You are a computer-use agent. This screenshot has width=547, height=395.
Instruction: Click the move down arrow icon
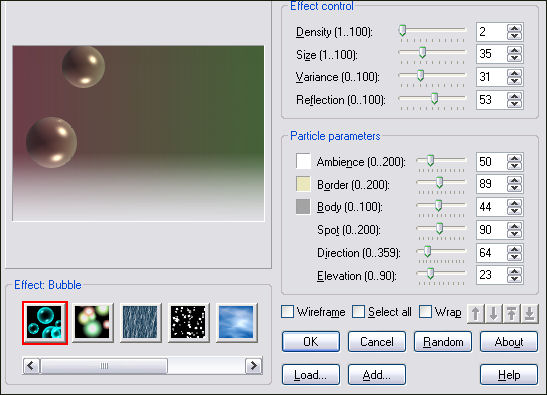pos(493,313)
